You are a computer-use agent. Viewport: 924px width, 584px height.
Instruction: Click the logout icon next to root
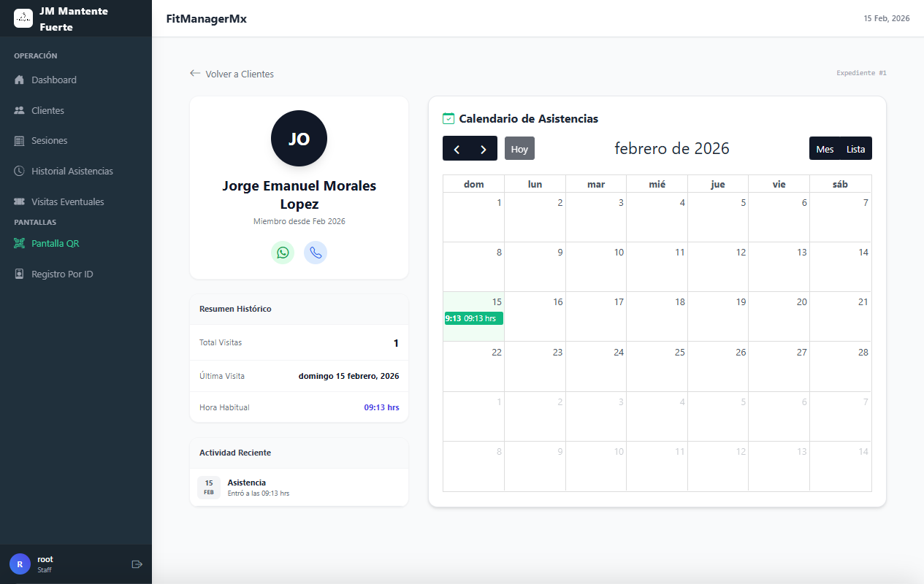point(137,564)
